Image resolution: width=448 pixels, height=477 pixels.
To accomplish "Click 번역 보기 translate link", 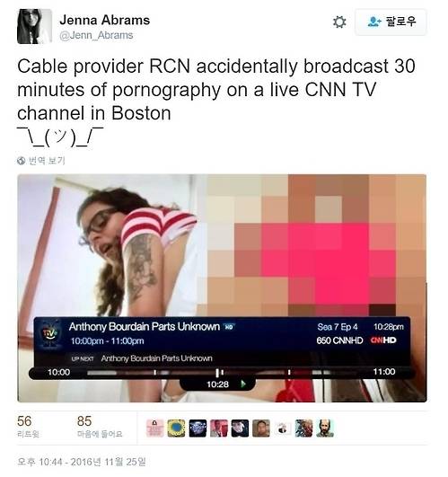I will pos(47,160).
